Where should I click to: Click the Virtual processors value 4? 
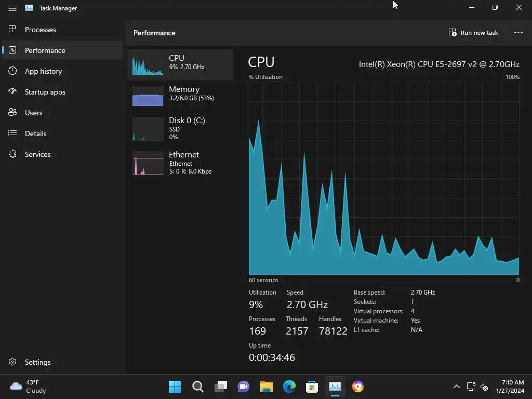(x=412, y=311)
